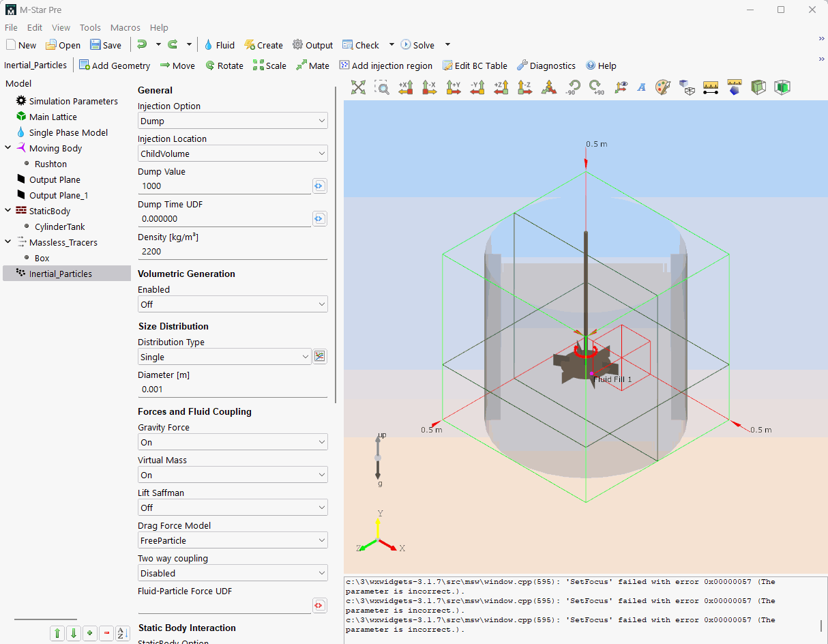Open the Injection Option dropdown
The height and width of the screenshot is (644, 828).
(x=233, y=121)
